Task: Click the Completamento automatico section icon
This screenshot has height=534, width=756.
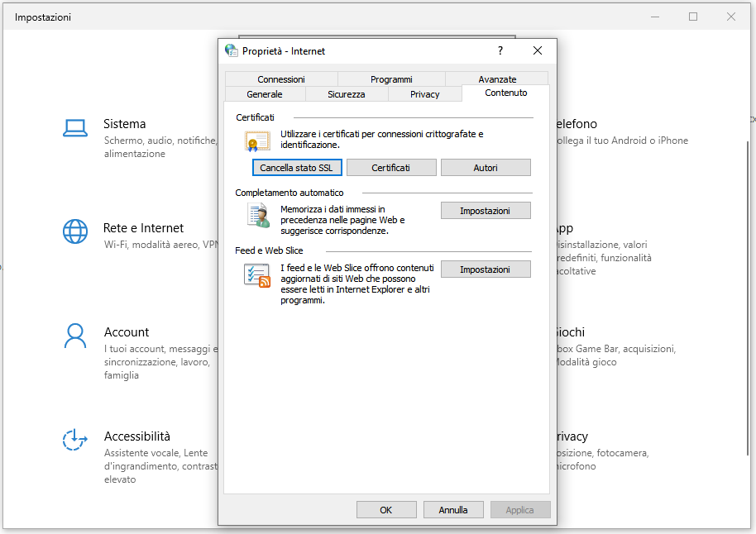Action: 258,216
